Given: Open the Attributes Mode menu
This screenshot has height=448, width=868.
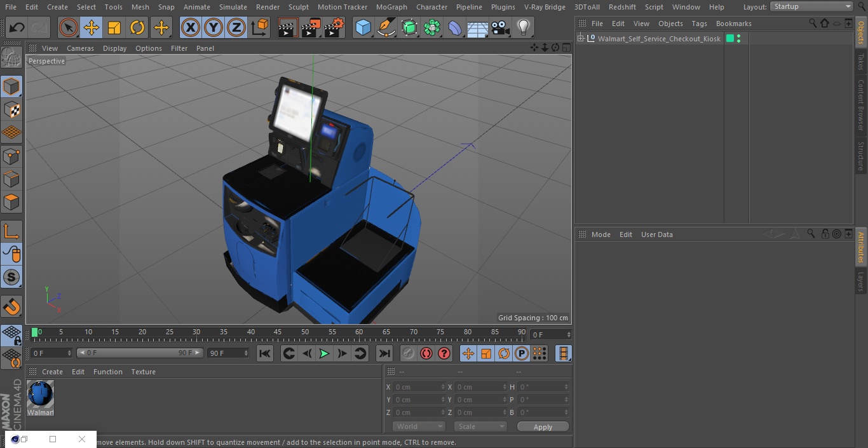Looking at the screenshot, I should tap(600, 234).
